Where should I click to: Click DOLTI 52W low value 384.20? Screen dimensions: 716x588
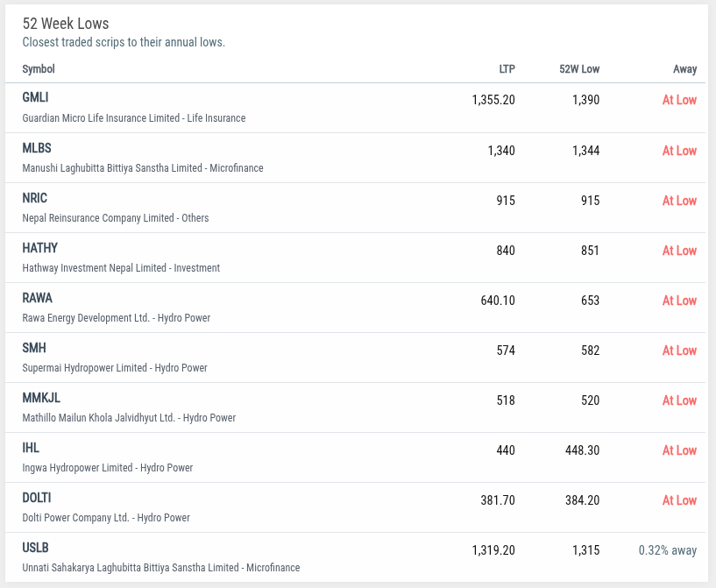pyautogui.click(x=582, y=500)
